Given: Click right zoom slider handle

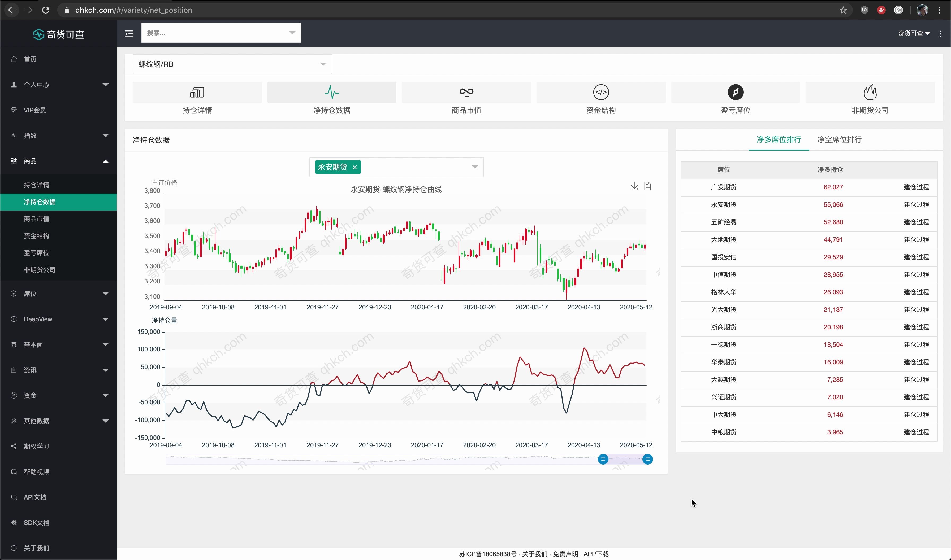Looking at the screenshot, I should coord(647,459).
